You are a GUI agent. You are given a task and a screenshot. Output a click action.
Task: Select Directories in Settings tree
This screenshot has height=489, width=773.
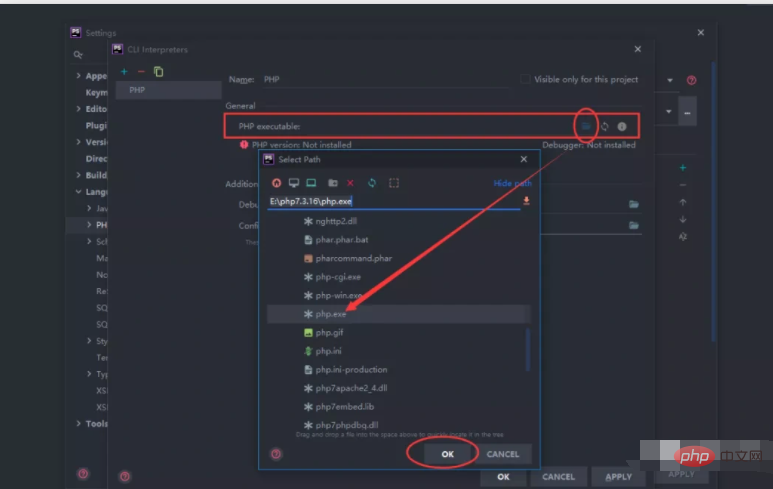click(96, 158)
